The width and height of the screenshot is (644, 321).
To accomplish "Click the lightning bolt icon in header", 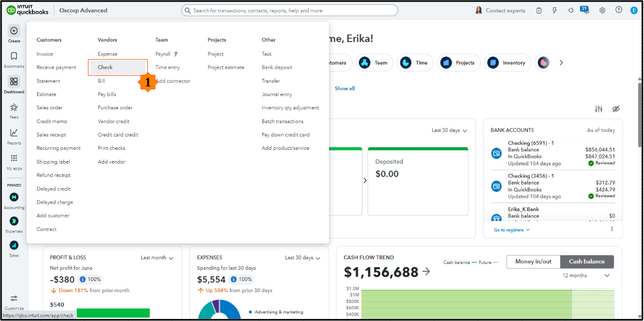I will coord(554,10).
